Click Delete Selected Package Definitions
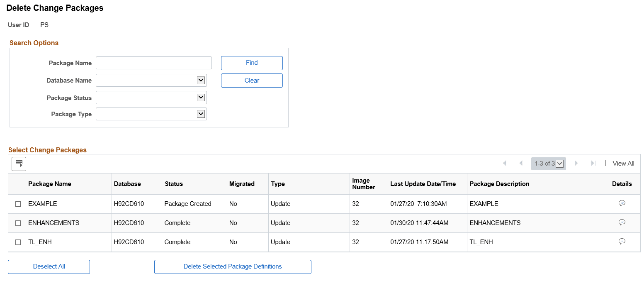The width and height of the screenshot is (644, 281). [232, 266]
